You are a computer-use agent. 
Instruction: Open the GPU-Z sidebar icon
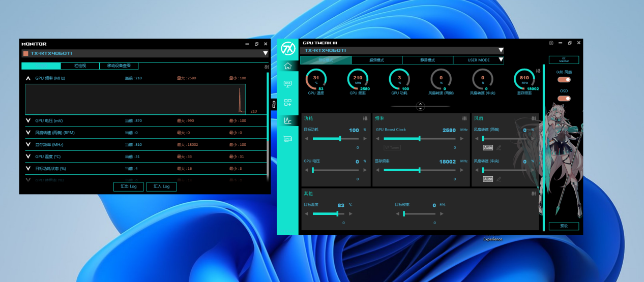(x=288, y=139)
